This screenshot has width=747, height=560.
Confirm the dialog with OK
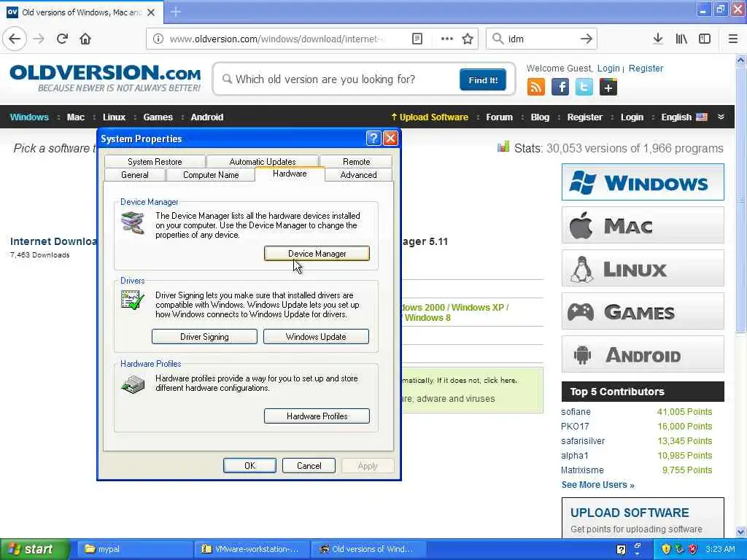(249, 466)
